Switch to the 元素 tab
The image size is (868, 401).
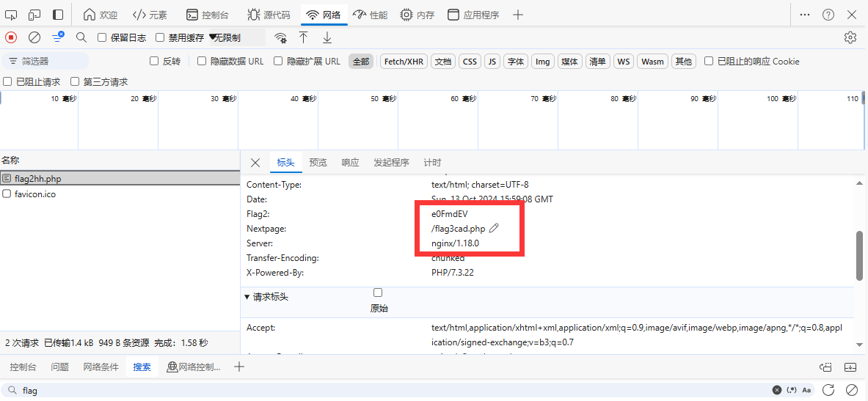150,15
